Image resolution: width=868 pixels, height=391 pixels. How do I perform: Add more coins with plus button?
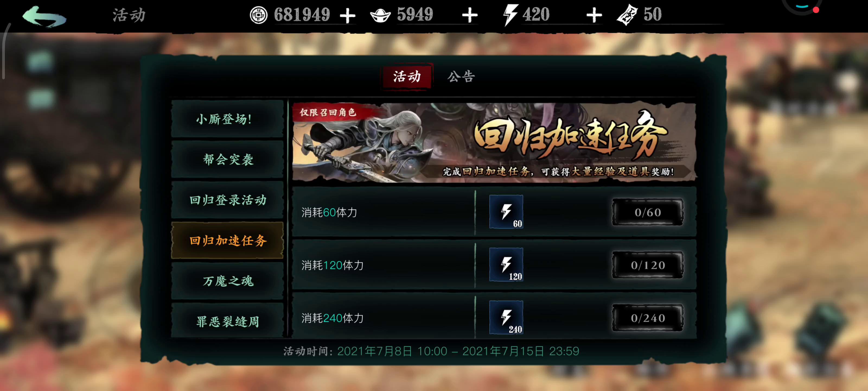[347, 16]
